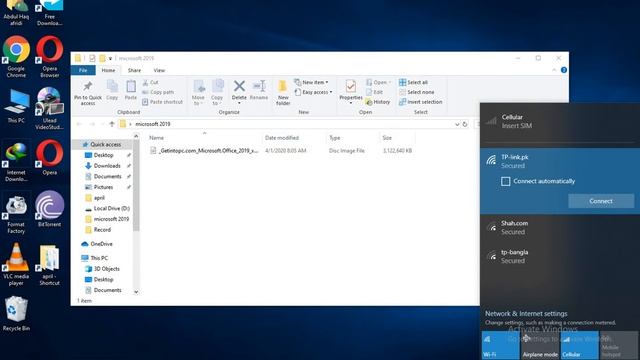The image size is (640, 360).
Task: Create a New folder
Action: (283, 93)
